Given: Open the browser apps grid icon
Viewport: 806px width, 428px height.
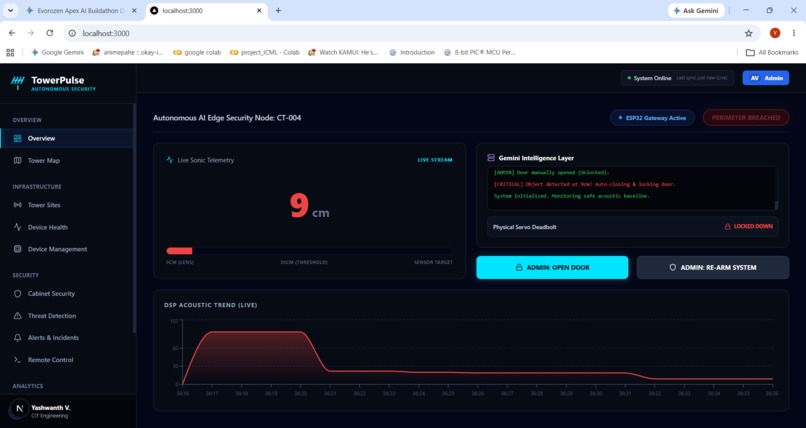Looking at the screenshot, I should pos(10,52).
